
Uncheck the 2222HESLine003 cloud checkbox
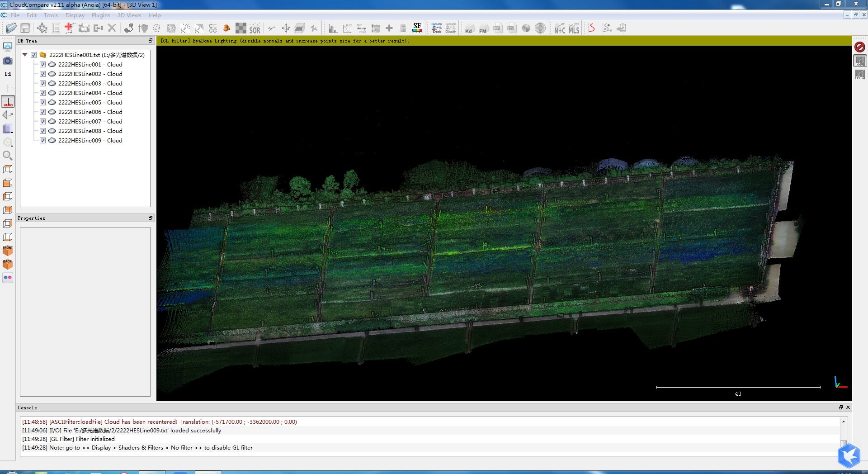42,84
